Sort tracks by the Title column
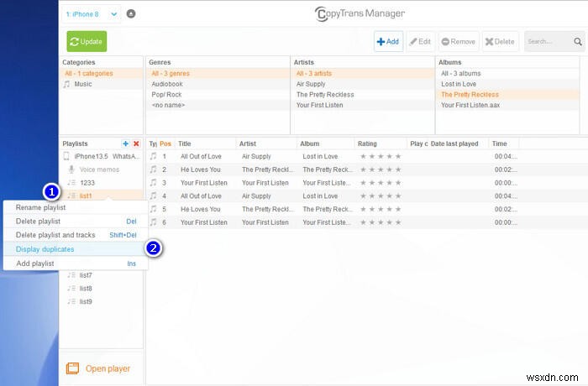Image resolution: width=588 pixels, height=386 pixels. (x=206, y=143)
